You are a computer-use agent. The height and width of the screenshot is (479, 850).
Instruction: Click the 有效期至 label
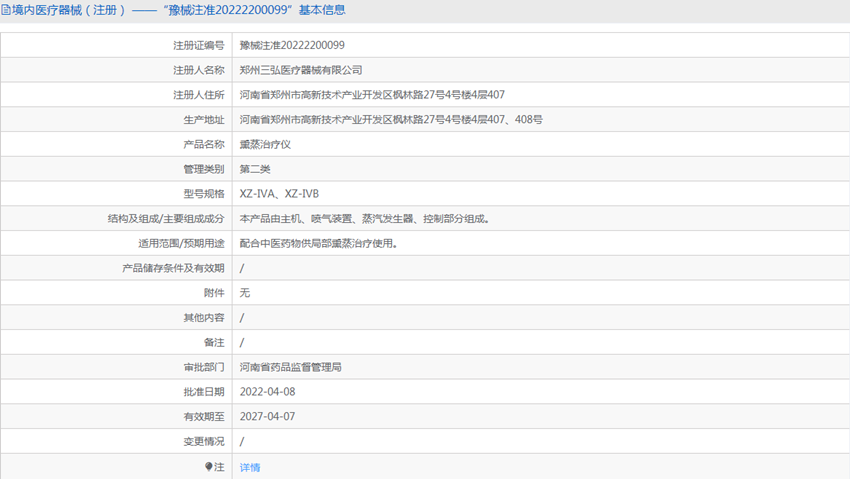tap(204, 417)
